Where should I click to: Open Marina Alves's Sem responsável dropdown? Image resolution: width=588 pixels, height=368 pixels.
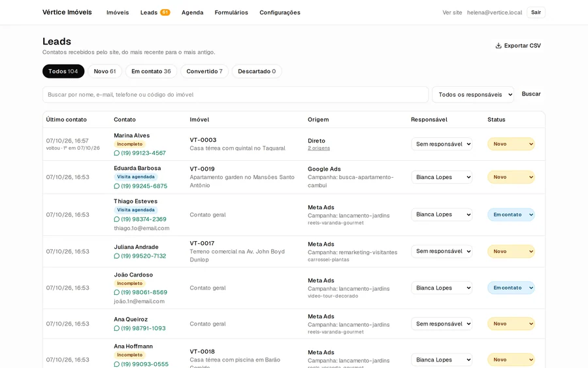tap(442, 144)
